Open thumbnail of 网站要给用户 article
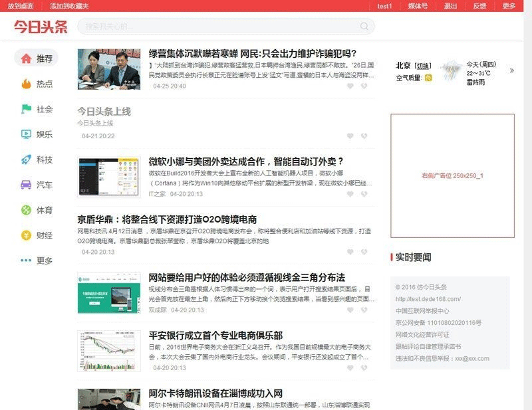Screen dimensions: 532x410 point(109,293)
